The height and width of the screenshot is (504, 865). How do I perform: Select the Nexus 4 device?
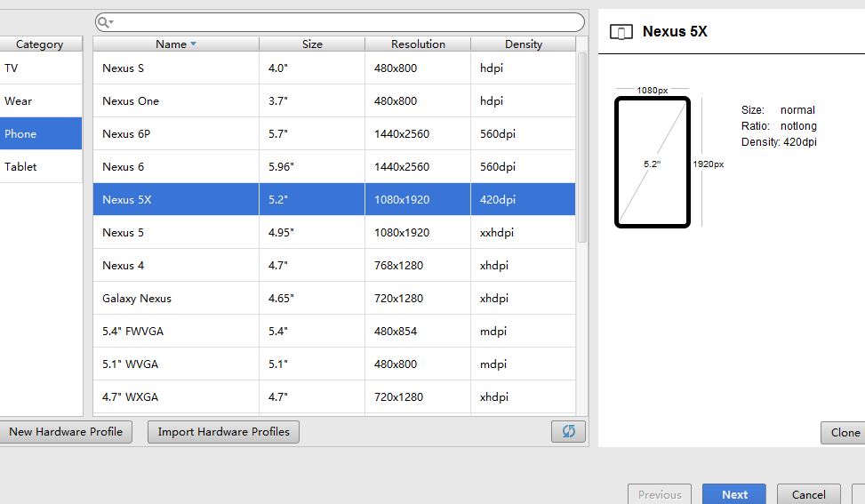click(x=334, y=265)
